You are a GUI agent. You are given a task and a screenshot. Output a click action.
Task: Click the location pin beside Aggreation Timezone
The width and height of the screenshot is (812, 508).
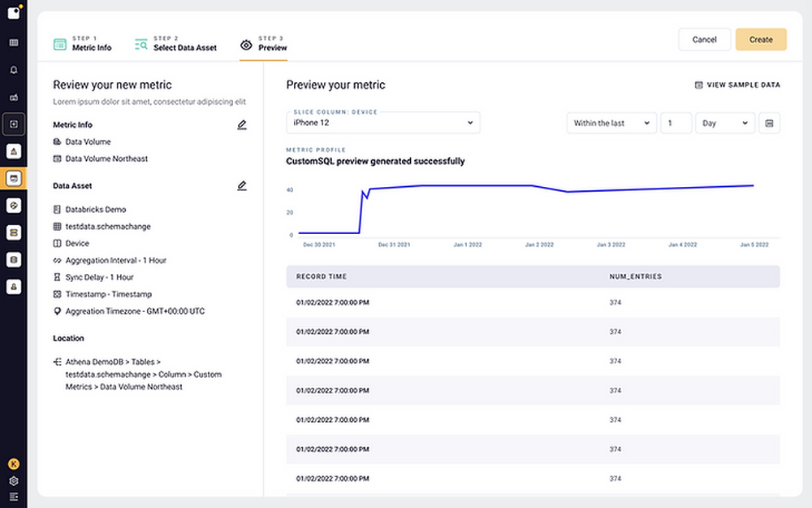coord(57,311)
